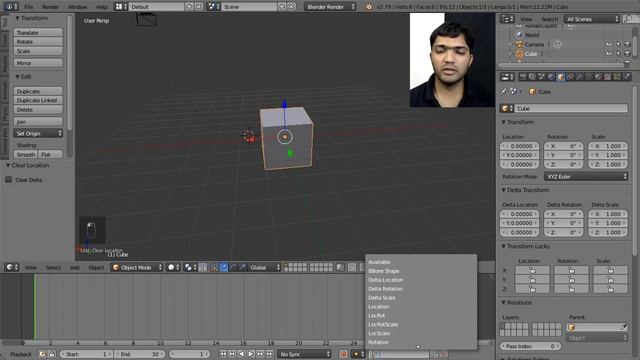Toggle the Y rotation lock
640x360 pixels.
coord(571,280)
